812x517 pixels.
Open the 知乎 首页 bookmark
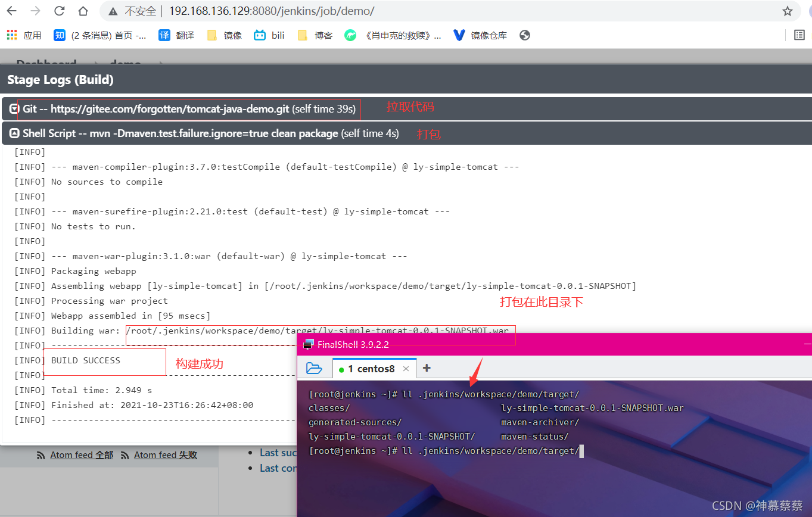click(100, 35)
